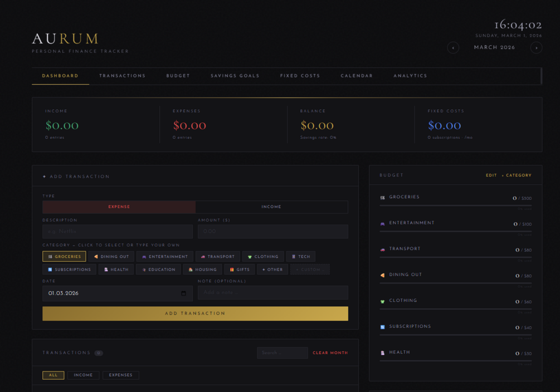Click the Date field showing 01.03.2026
560x392 pixels.
click(118, 293)
